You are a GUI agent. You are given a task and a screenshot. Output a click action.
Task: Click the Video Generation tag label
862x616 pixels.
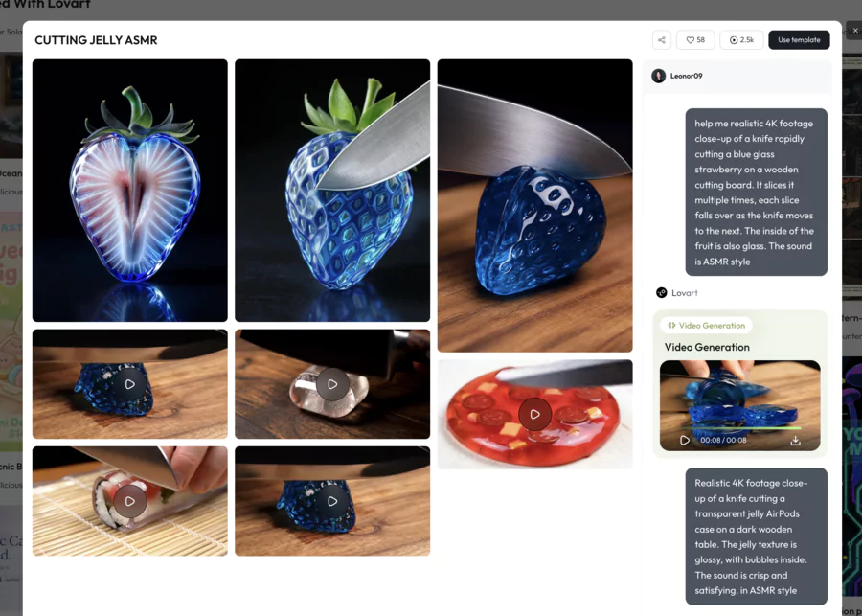[706, 326]
